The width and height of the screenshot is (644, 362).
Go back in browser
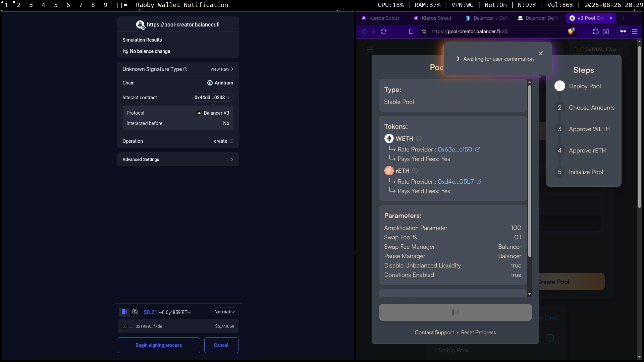364,32
